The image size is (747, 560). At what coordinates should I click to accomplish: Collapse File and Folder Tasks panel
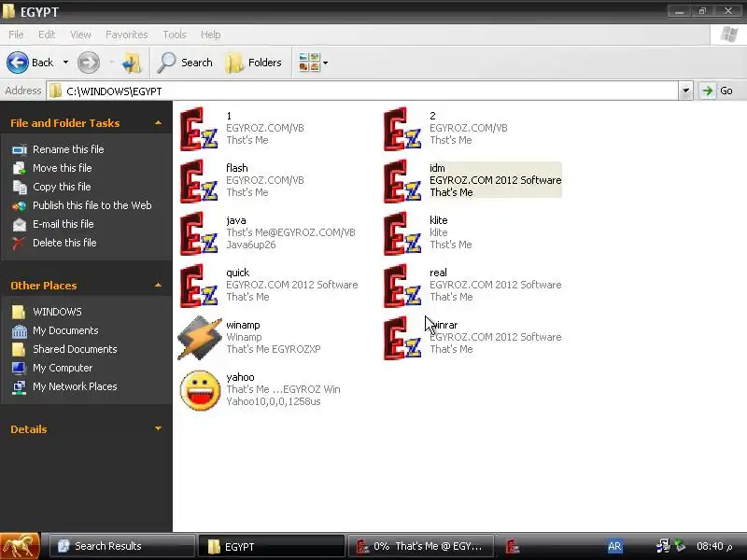click(158, 123)
